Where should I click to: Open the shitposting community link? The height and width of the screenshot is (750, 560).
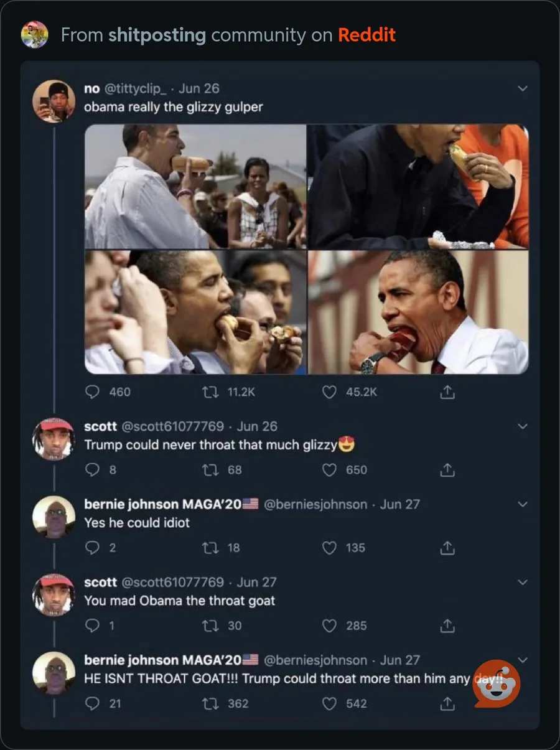(x=157, y=35)
